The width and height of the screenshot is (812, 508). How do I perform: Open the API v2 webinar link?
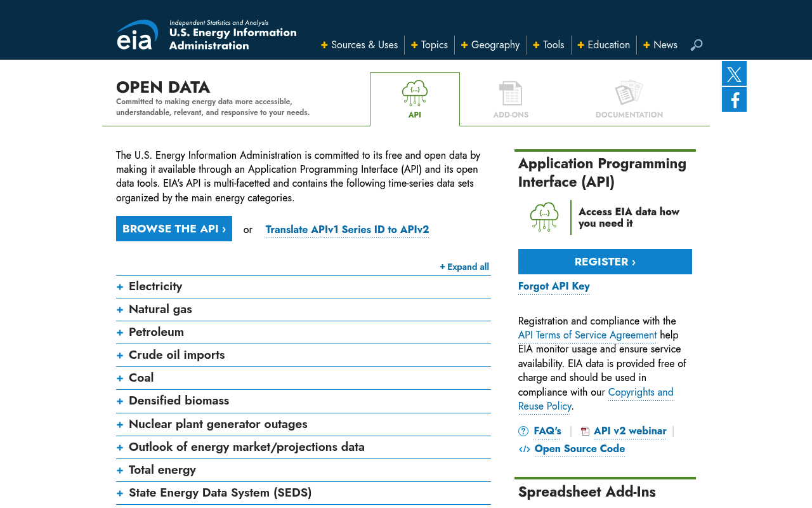[630, 431]
